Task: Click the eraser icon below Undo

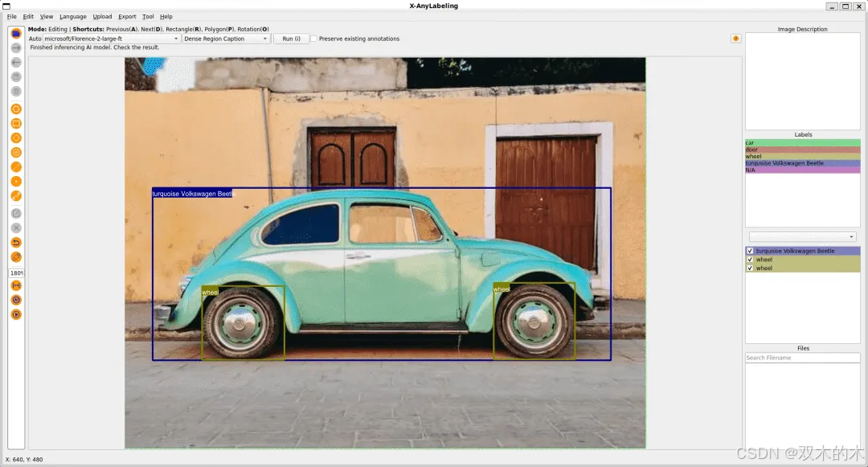Action: 16,256
